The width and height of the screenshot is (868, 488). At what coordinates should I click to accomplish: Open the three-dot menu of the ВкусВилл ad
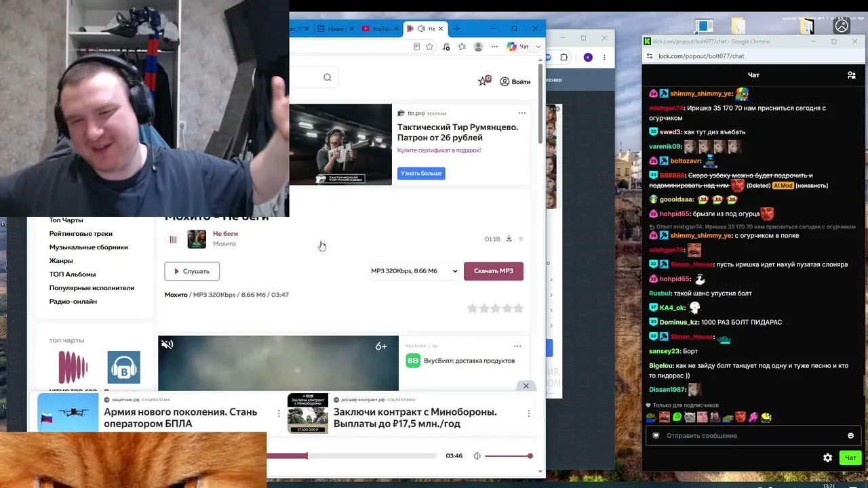pyautogui.click(x=517, y=346)
